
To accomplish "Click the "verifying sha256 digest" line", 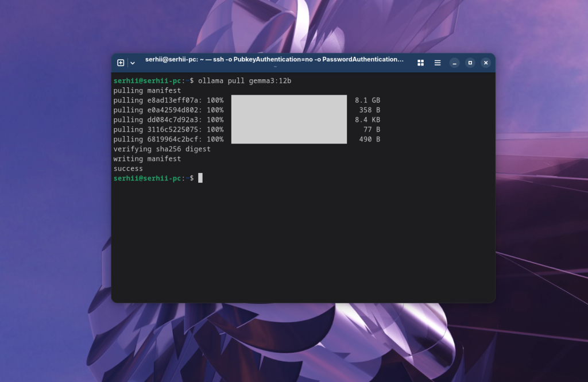I will [x=162, y=149].
